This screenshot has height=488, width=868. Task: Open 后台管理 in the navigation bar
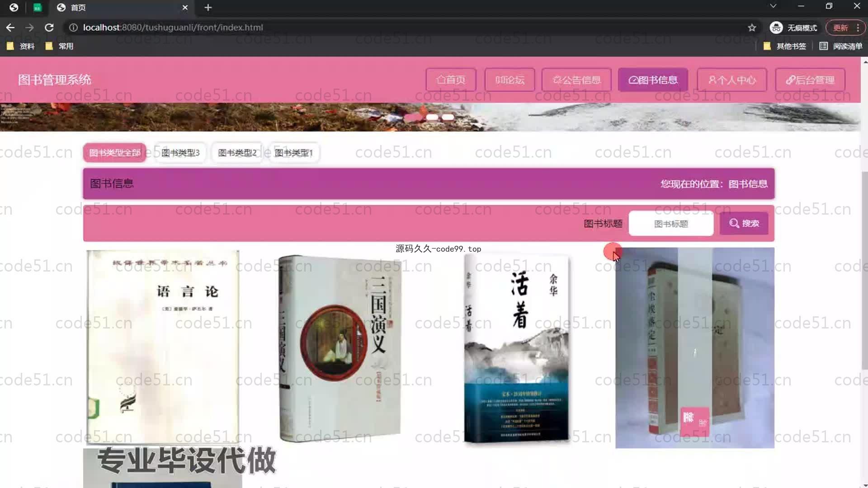(810, 80)
